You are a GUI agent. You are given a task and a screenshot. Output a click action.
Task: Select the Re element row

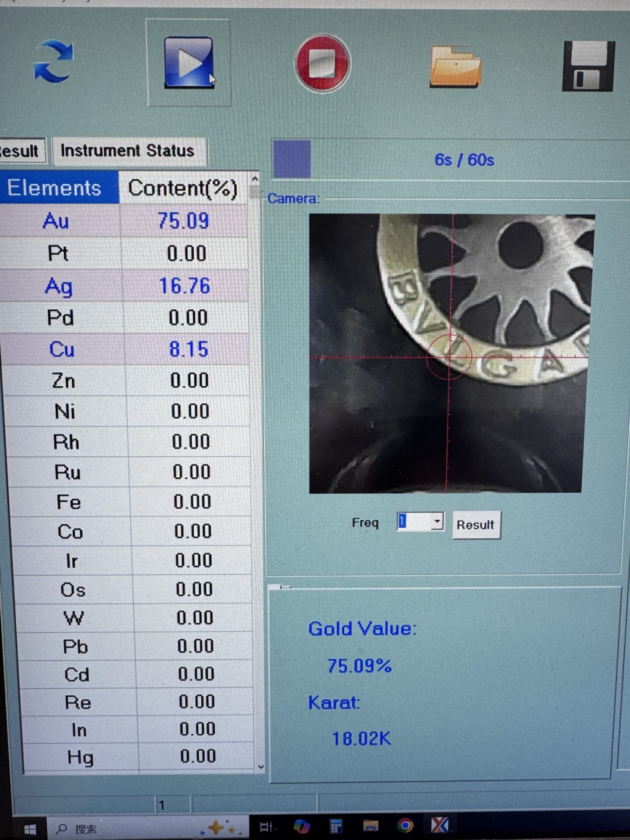pyautogui.click(x=136, y=702)
